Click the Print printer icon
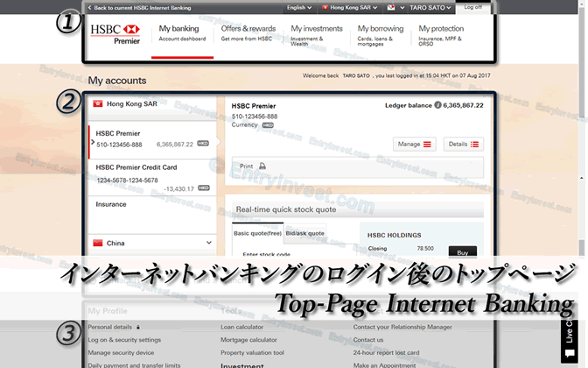The height and width of the screenshot is (368, 588). [x=262, y=166]
